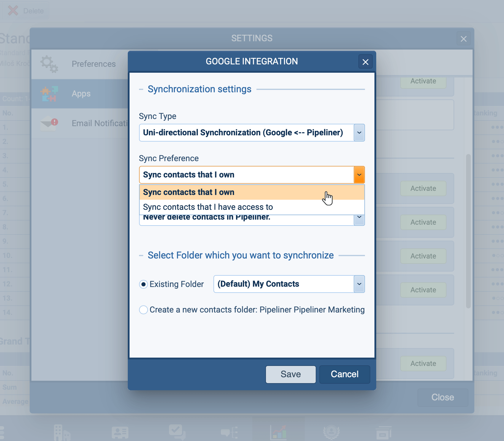Open the Sync Type dropdown
The height and width of the screenshot is (441, 504).
pyautogui.click(x=359, y=133)
